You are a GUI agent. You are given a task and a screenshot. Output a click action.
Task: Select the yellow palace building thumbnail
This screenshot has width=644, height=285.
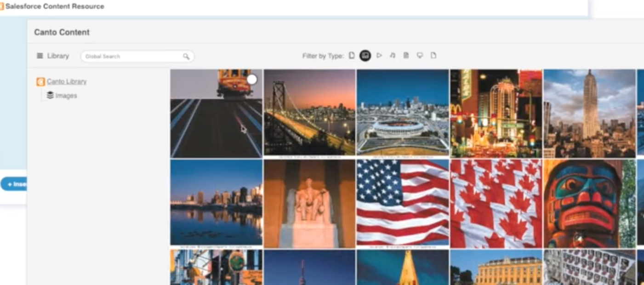(x=496, y=267)
